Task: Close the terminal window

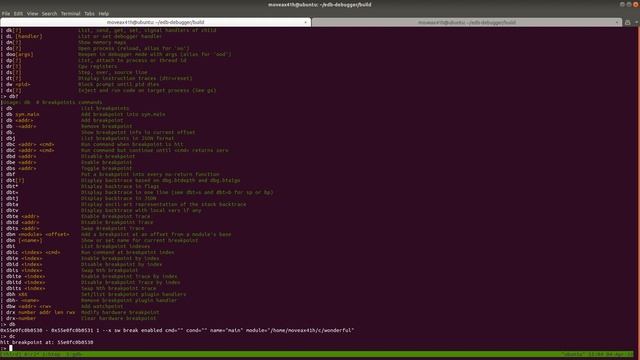Action: 636,4
